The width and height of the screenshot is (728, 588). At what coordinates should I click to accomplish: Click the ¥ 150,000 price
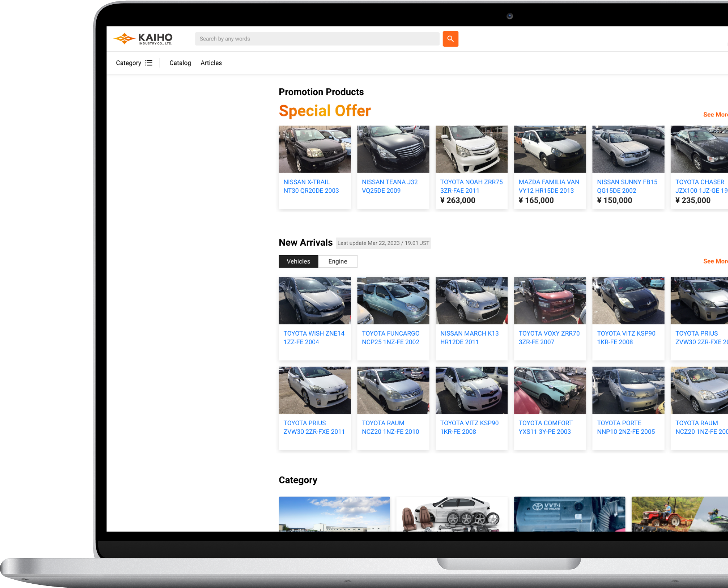(614, 201)
